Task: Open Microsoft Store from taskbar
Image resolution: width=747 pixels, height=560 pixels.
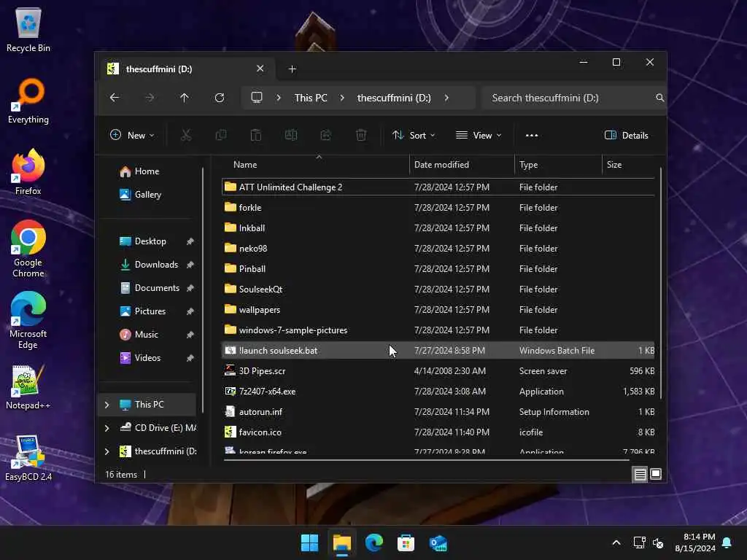Action: tap(406, 542)
